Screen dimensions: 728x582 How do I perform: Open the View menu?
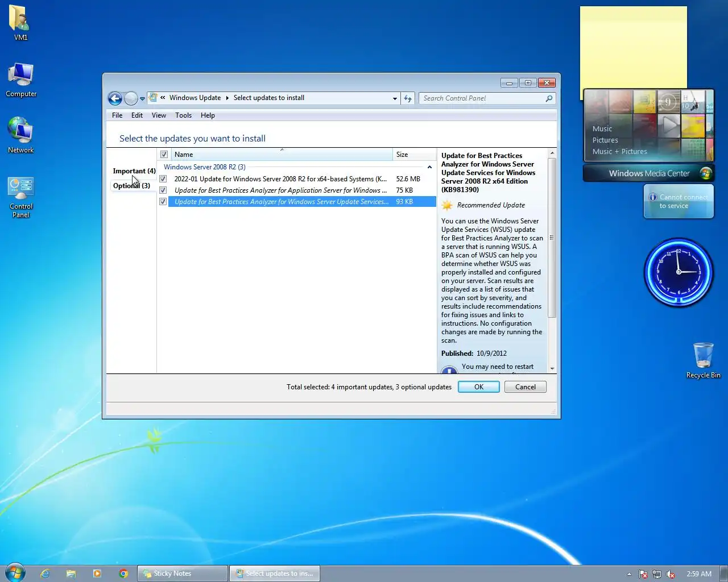pyautogui.click(x=159, y=115)
